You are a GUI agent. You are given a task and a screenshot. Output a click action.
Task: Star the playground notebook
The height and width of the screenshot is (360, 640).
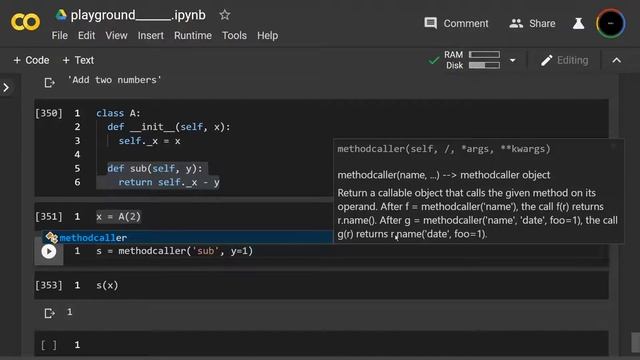224,15
